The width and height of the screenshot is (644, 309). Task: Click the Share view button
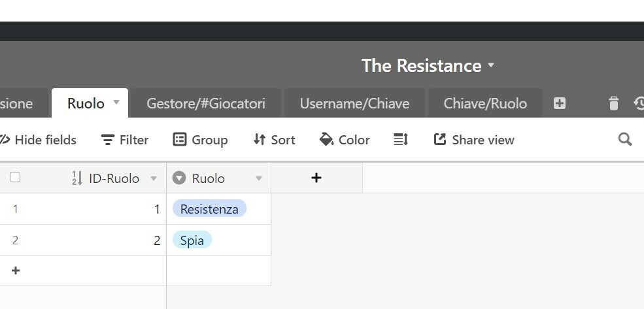pos(474,140)
